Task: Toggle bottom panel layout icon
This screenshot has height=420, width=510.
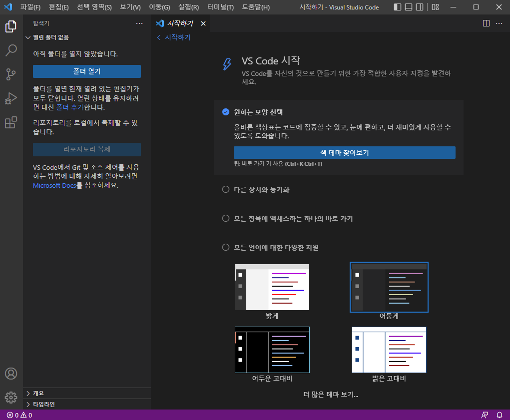Action: point(409,7)
